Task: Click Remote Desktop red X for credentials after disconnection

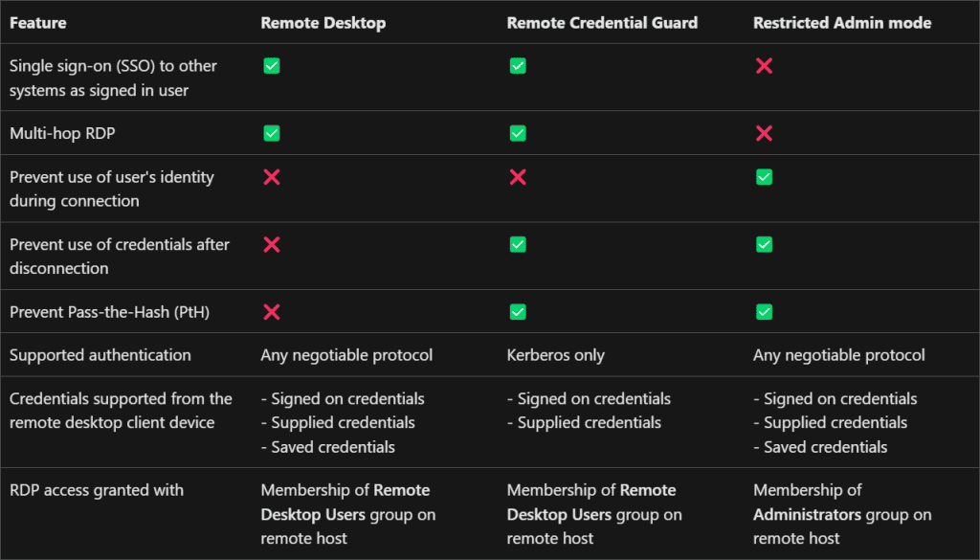Action: coord(271,244)
